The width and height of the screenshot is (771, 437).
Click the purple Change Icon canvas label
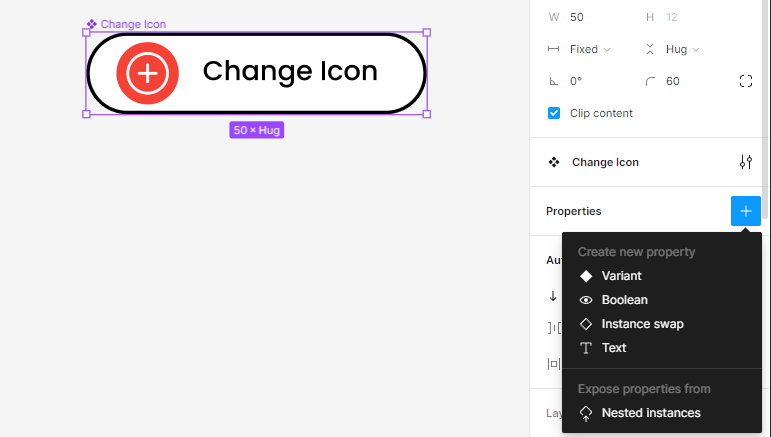[x=132, y=24]
